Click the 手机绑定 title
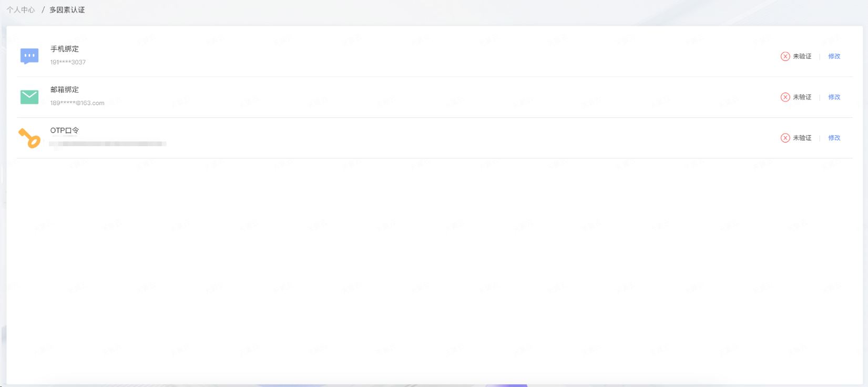This screenshot has width=868, height=387. [x=65, y=49]
